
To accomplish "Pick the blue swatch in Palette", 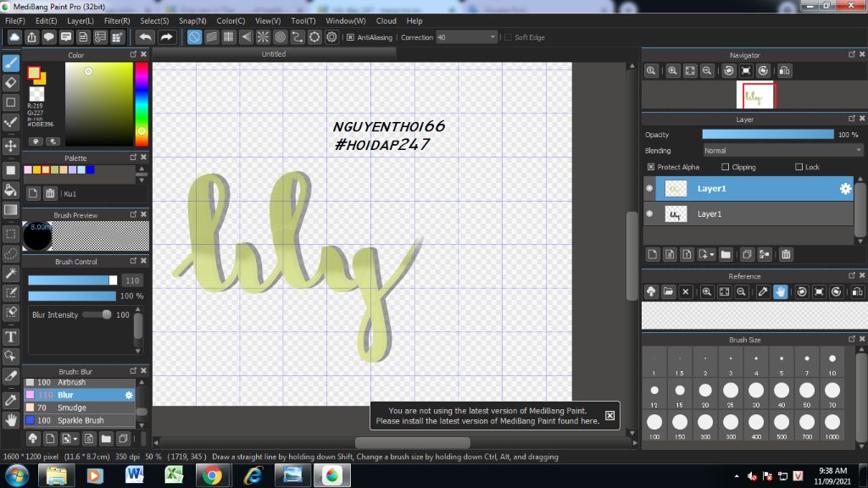I will (x=90, y=169).
